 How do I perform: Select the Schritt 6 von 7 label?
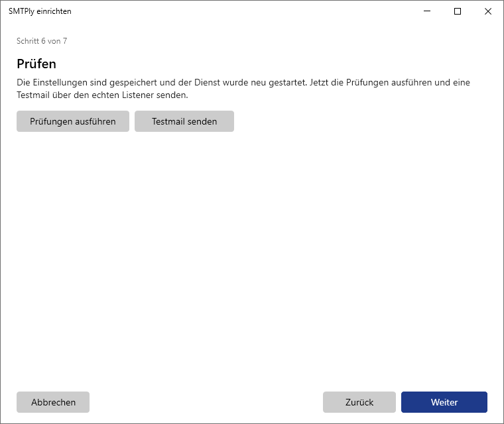click(42, 41)
